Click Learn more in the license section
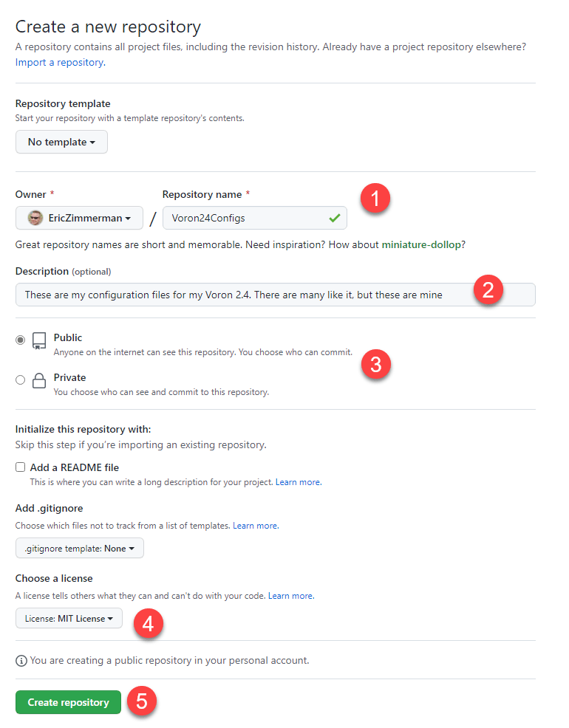The height and width of the screenshot is (728, 569). [290, 595]
